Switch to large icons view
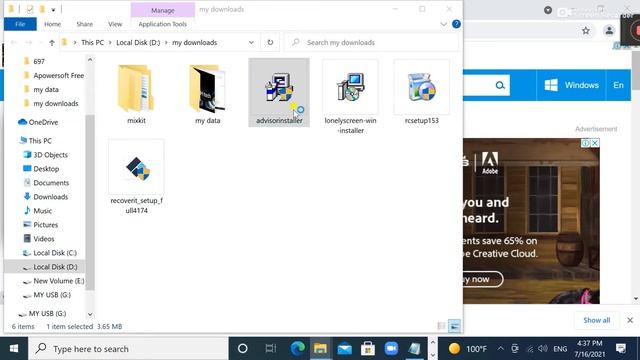The width and height of the screenshot is (640, 360). pos(454,326)
